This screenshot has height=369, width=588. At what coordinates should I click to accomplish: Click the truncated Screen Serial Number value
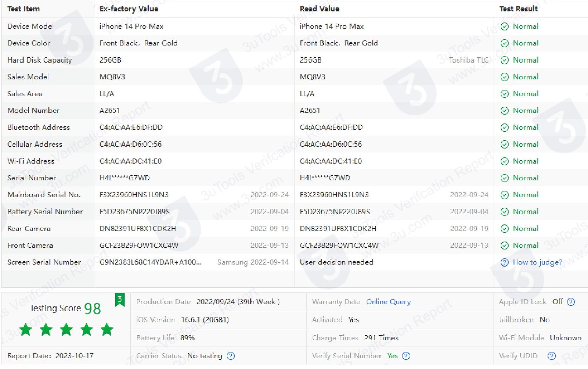pos(150,262)
